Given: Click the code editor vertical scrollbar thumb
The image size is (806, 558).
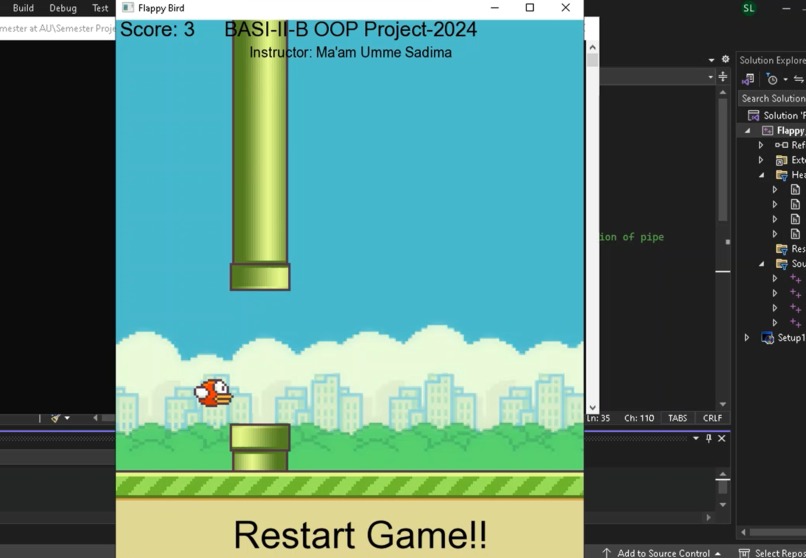Looking at the screenshot, I should pos(723,159).
